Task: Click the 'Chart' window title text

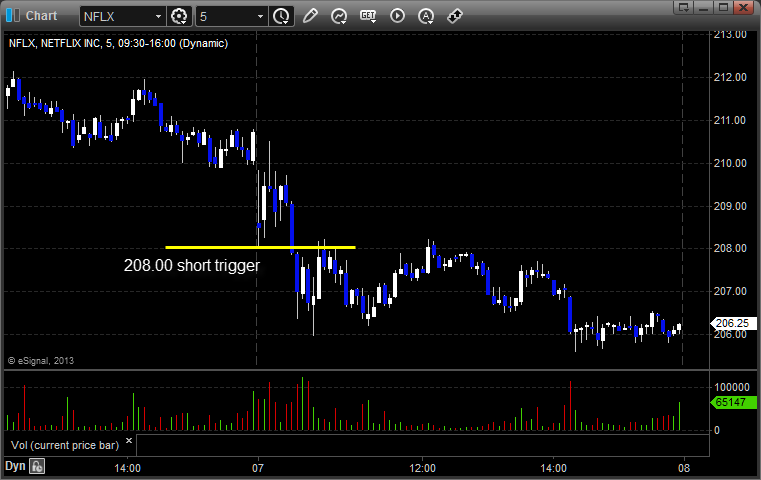Action: (41, 16)
